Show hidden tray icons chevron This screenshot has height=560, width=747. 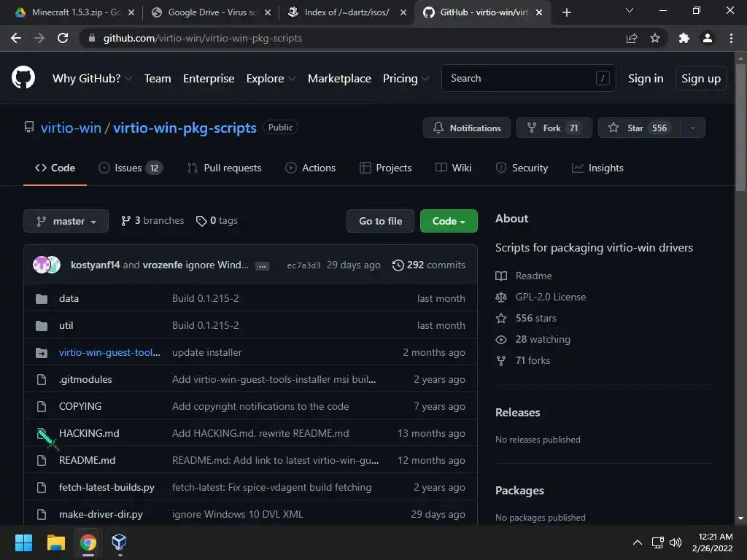637,542
